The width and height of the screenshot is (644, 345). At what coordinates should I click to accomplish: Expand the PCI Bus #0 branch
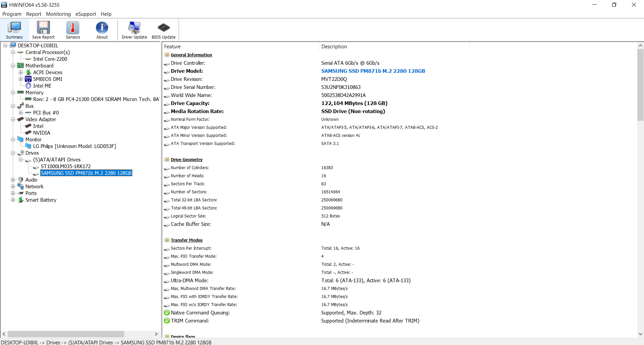21,112
